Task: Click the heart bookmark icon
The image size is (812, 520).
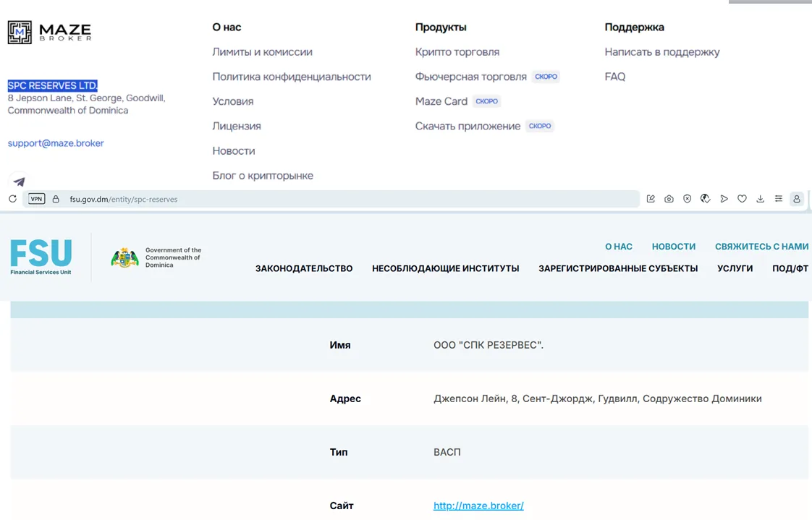Action: click(x=742, y=199)
